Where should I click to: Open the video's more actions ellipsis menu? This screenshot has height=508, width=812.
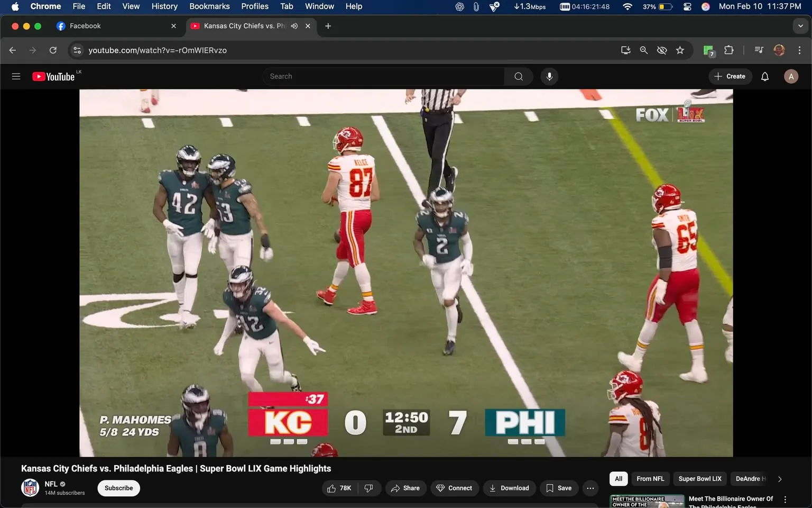pos(590,488)
